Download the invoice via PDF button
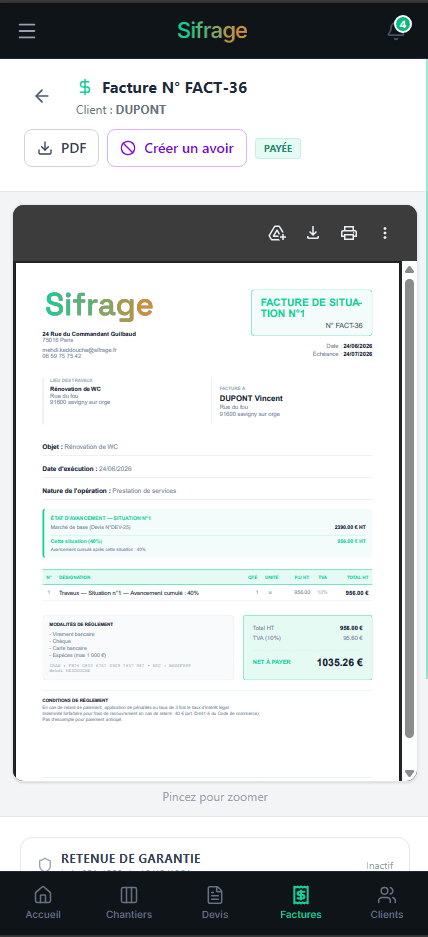This screenshot has width=428, height=937. (x=62, y=148)
